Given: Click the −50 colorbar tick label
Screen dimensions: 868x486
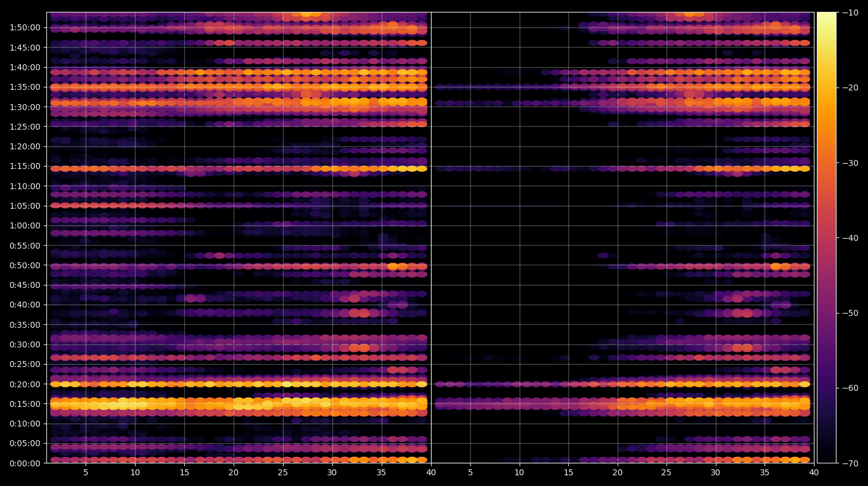Looking at the screenshot, I should click(x=850, y=313).
